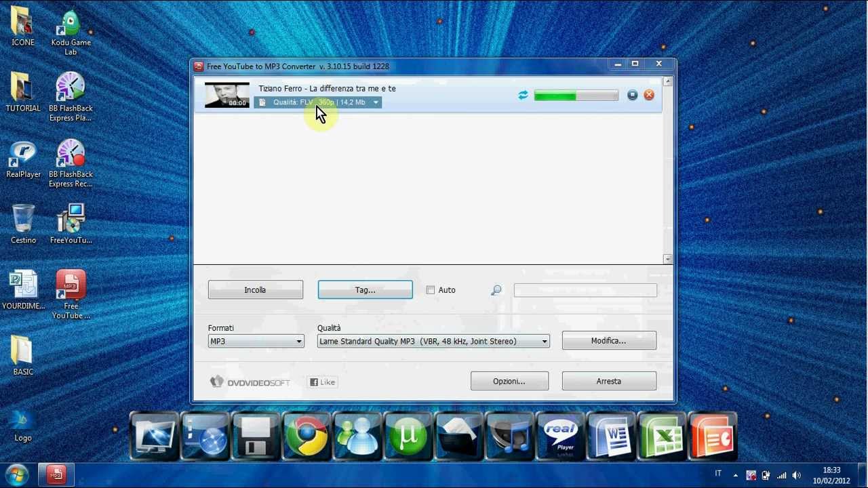Select the Cestino recycle bin

point(23,224)
